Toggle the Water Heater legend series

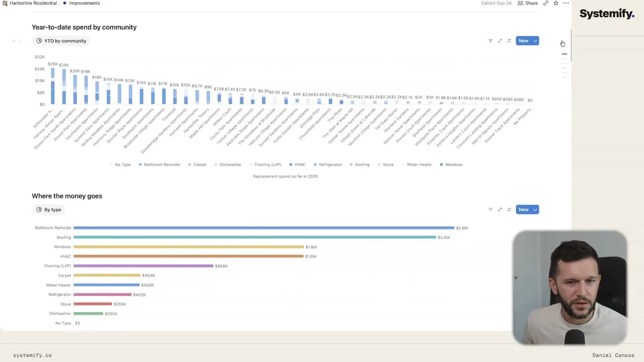click(416, 165)
